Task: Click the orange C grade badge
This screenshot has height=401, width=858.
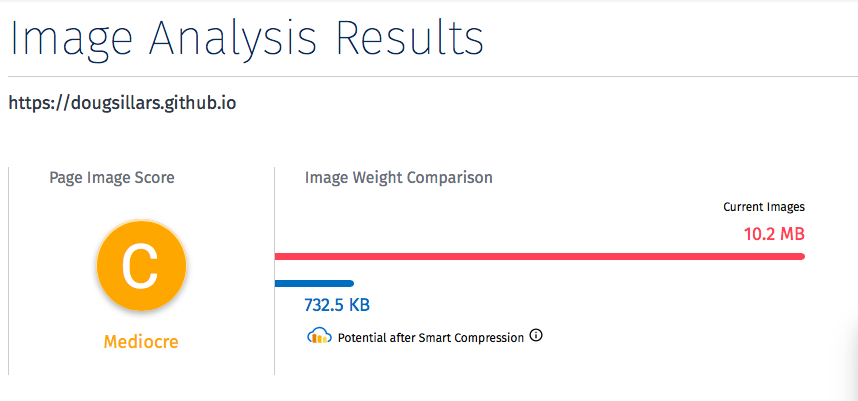Action: click(x=141, y=266)
